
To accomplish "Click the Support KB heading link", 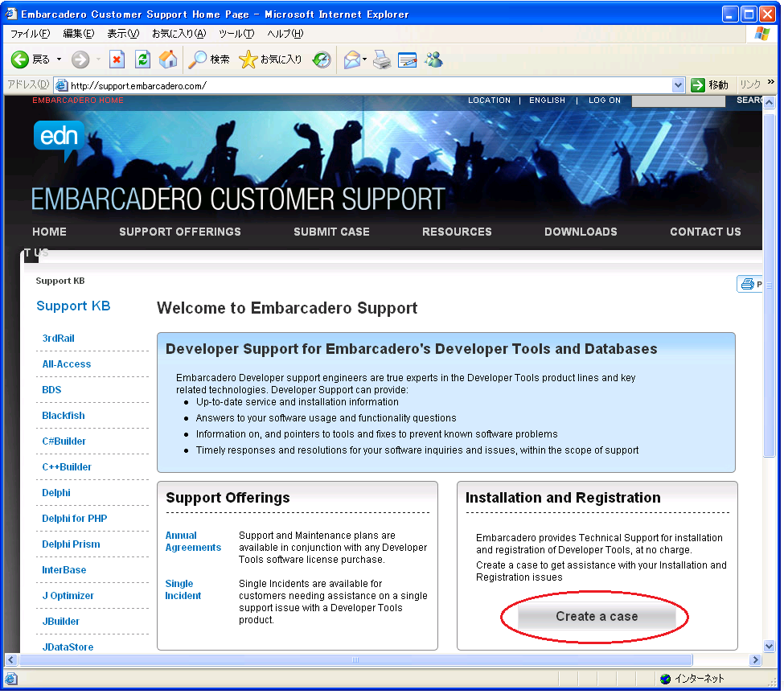I will pyautogui.click(x=73, y=306).
